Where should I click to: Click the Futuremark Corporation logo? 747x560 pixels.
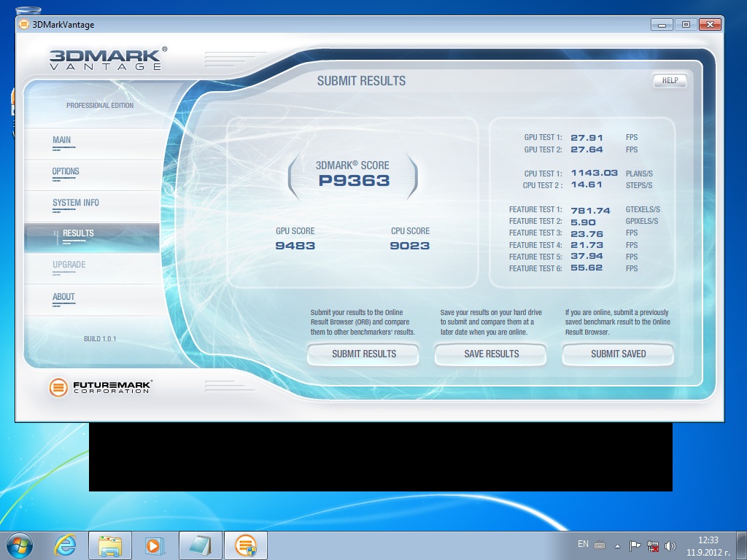[x=101, y=386]
